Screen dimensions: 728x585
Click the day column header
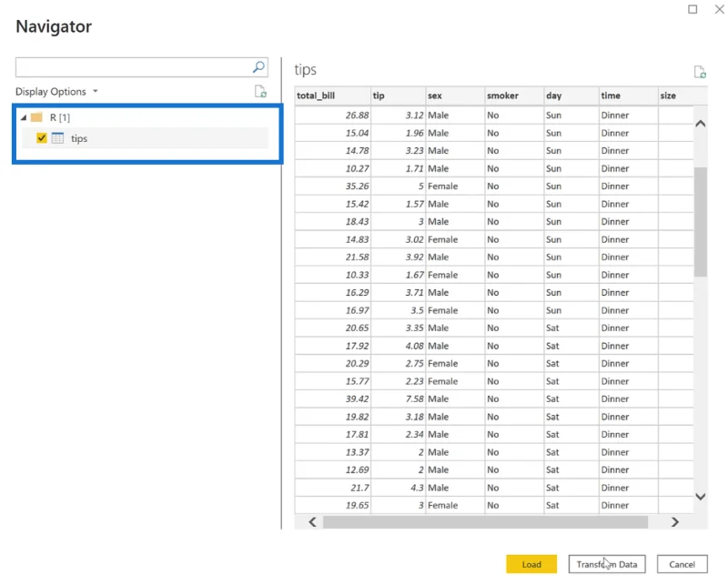coord(571,96)
